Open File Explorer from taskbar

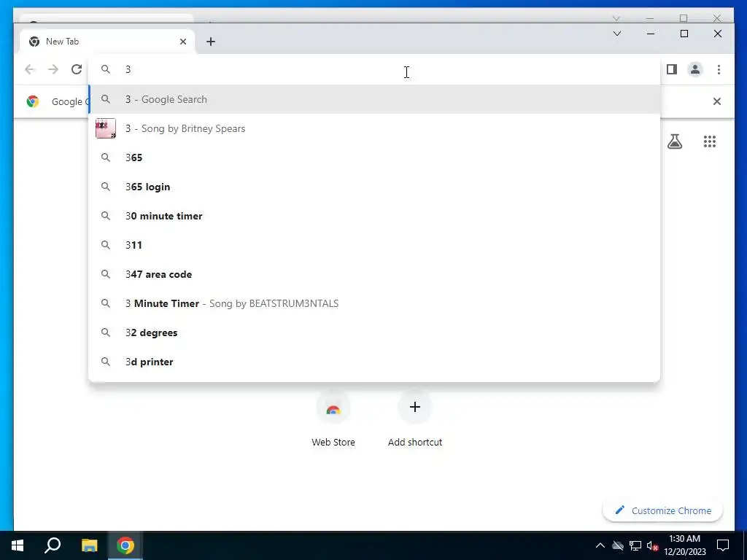coord(89,545)
